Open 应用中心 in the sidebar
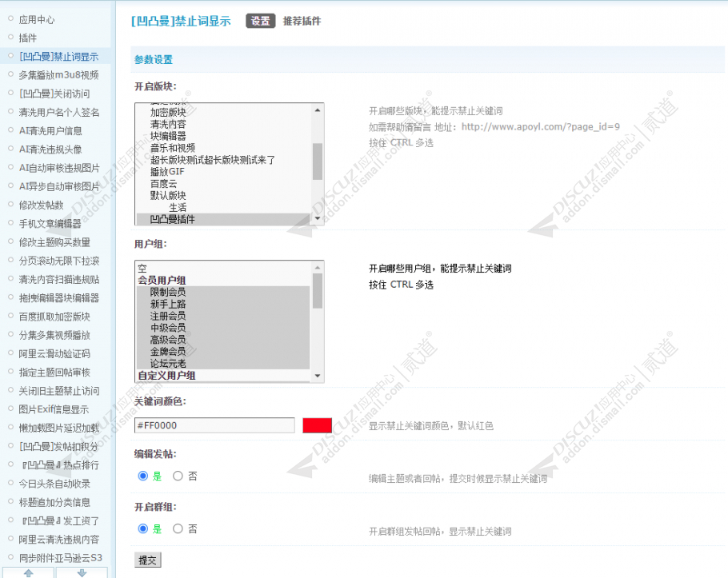Viewport: 728px width, 578px height. (37, 19)
